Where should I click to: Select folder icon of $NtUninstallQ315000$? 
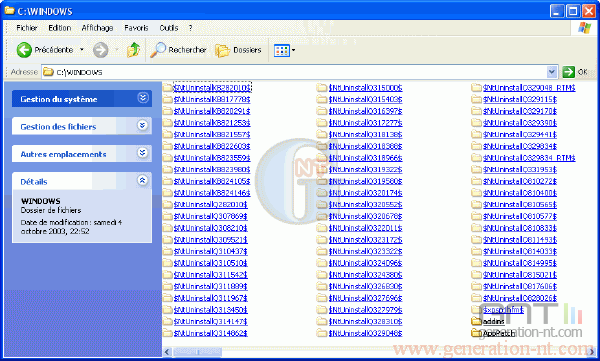coord(322,88)
